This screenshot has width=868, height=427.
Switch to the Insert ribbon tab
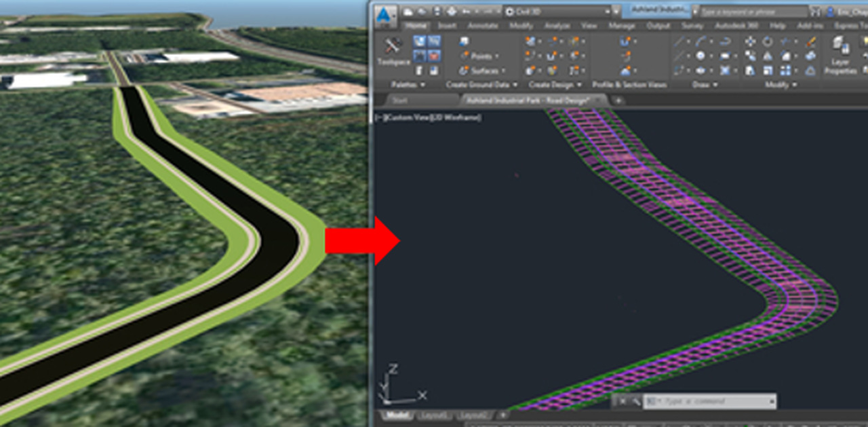coord(447,26)
